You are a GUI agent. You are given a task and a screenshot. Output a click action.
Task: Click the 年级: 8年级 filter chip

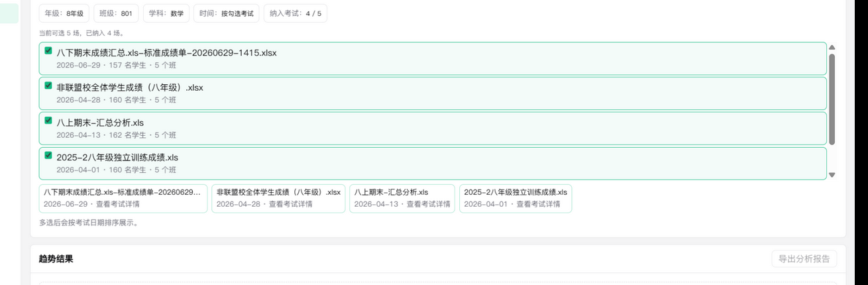pos(64,13)
